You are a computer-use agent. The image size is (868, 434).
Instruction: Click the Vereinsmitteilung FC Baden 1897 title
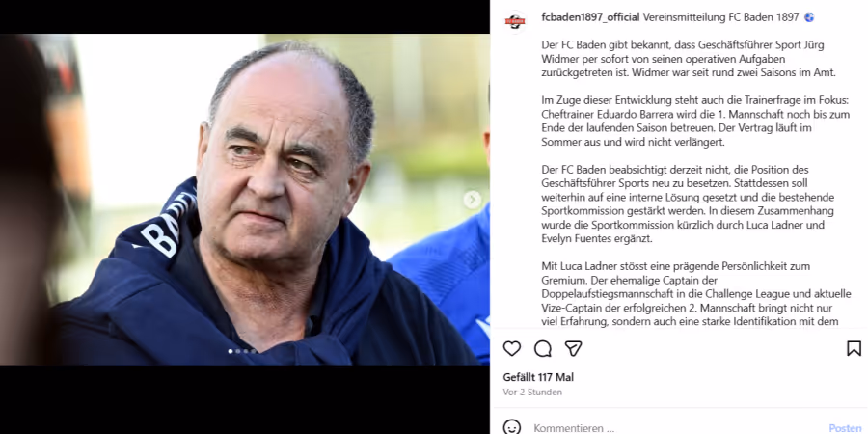[720, 17]
